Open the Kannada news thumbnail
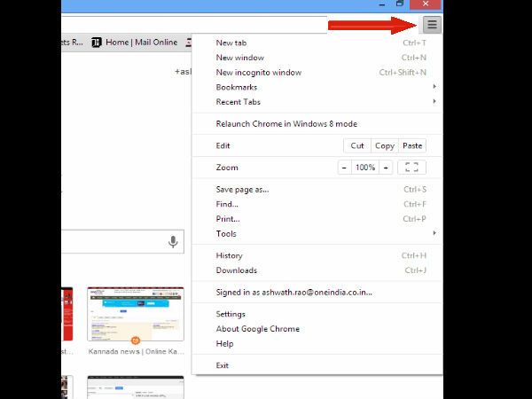This screenshot has height=399, width=532. [135, 315]
